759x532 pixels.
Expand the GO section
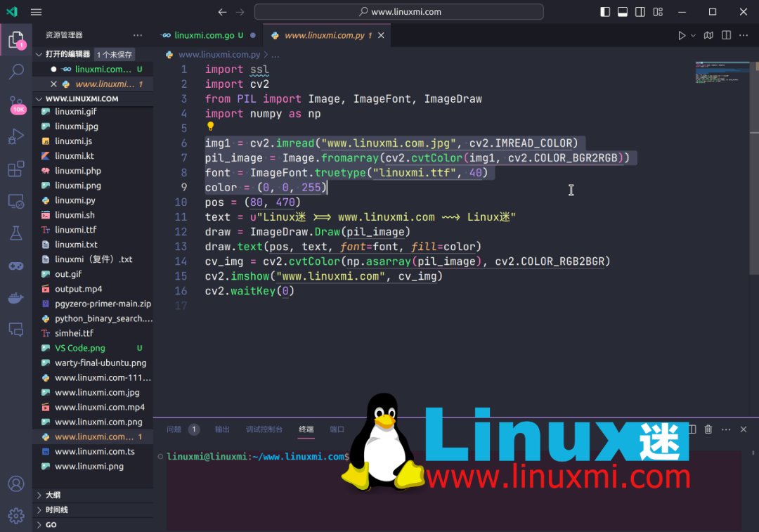(94, 525)
